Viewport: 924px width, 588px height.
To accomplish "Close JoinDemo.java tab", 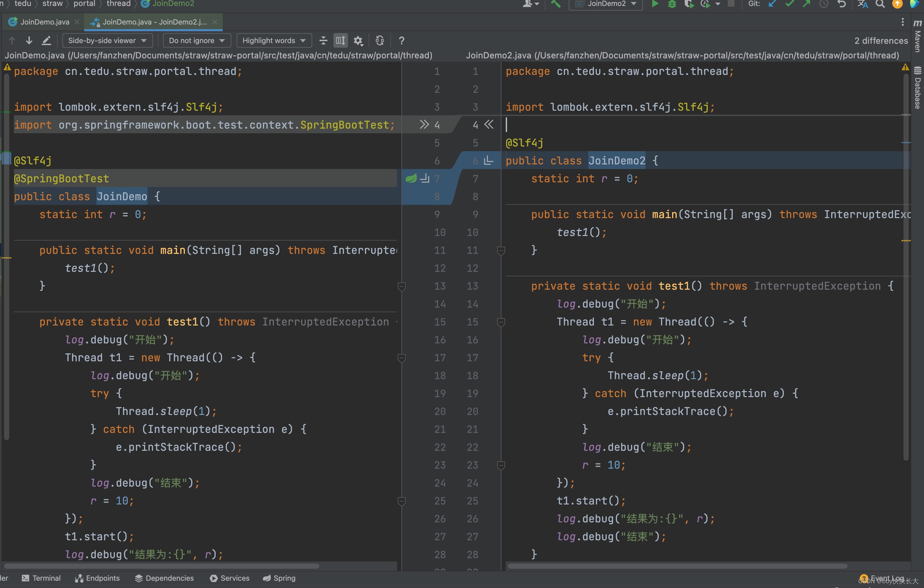I will point(77,22).
